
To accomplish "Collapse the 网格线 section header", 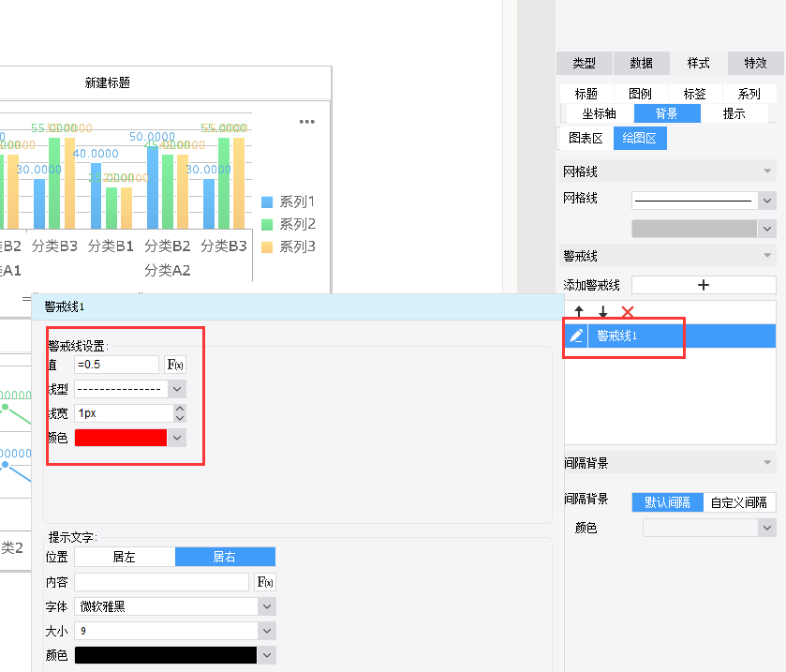I will pyautogui.click(x=668, y=172).
